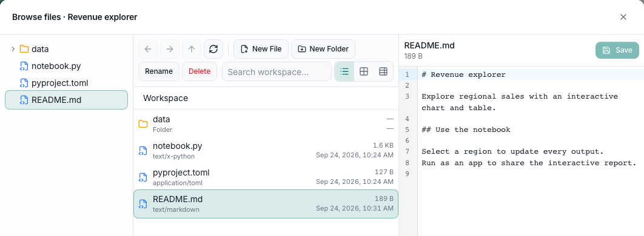Create a New File
The width and height of the screenshot is (644, 236).
point(261,49)
